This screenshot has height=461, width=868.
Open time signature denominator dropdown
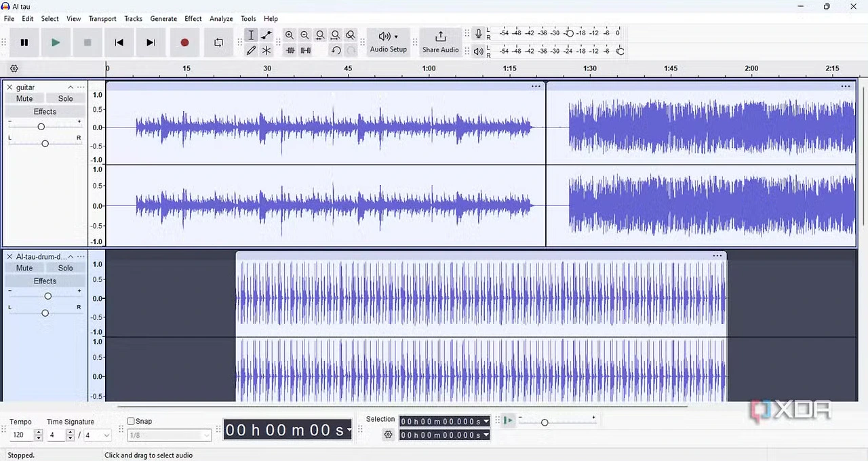[97, 435]
